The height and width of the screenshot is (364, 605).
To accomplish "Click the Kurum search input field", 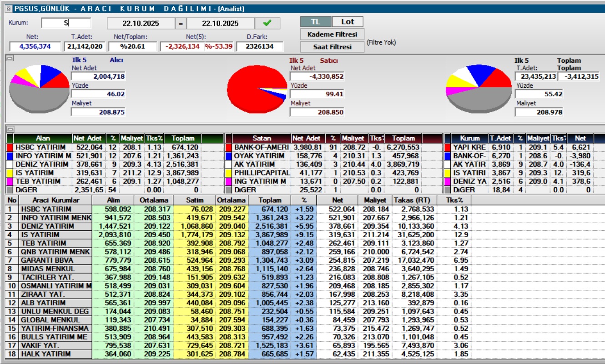I will click(x=66, y=23).
